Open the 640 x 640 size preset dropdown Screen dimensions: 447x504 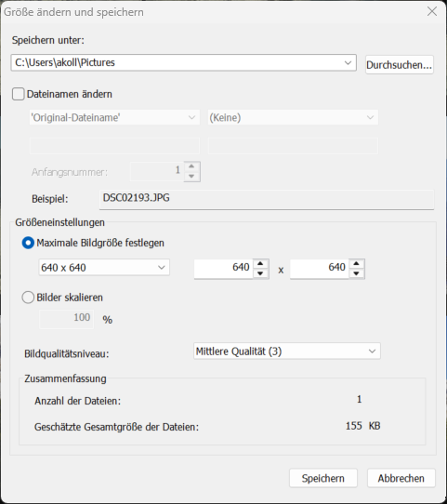pyautogui.click(x=104, y=268)
